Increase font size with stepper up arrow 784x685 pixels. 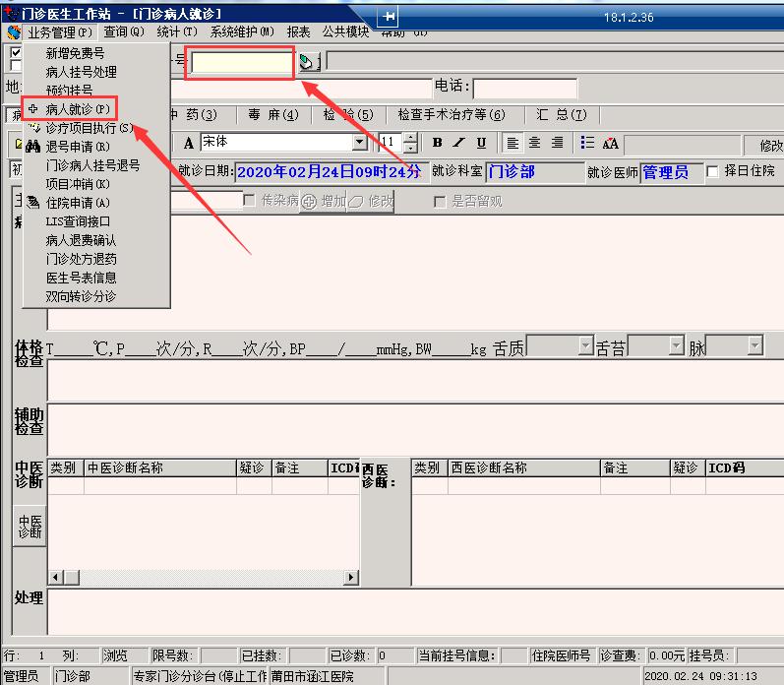click(410, 138)
